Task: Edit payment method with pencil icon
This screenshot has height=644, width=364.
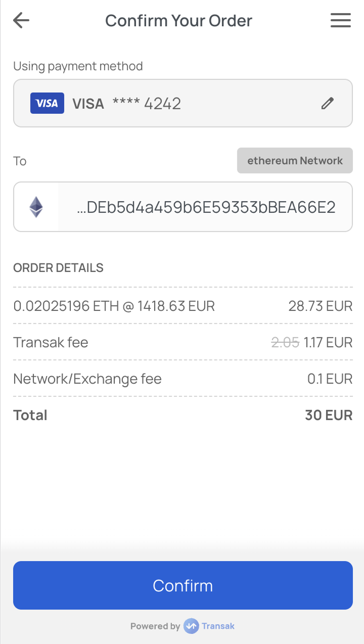Action: coord(328,103)
